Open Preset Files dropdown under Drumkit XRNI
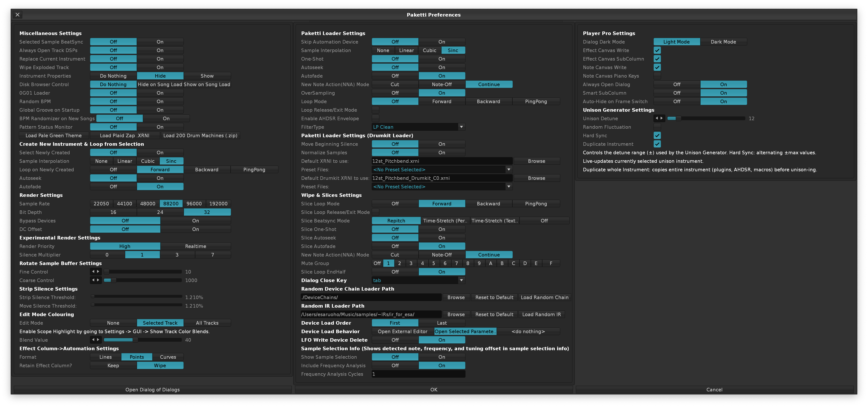 (442, 186)
